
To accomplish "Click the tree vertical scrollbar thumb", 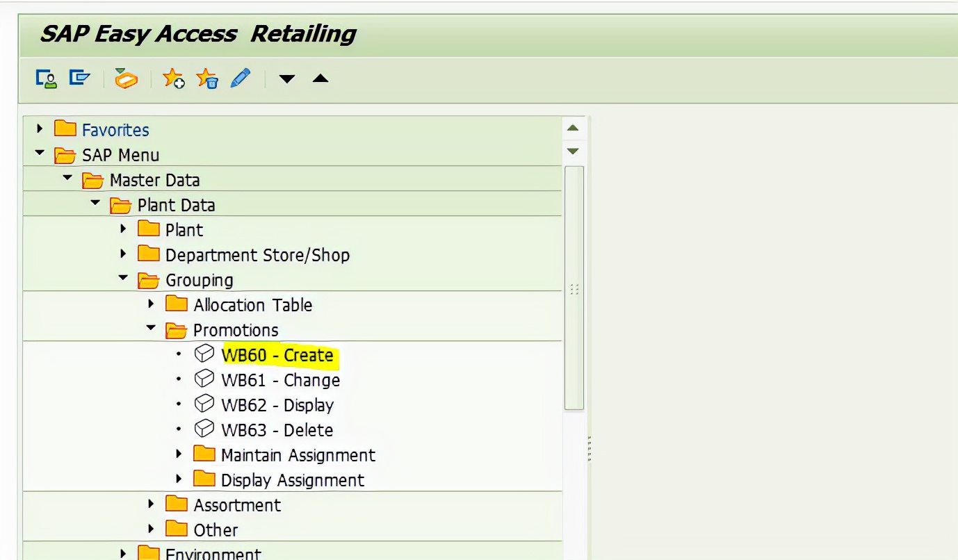I will pyautogui.click(x=574, y=288).
